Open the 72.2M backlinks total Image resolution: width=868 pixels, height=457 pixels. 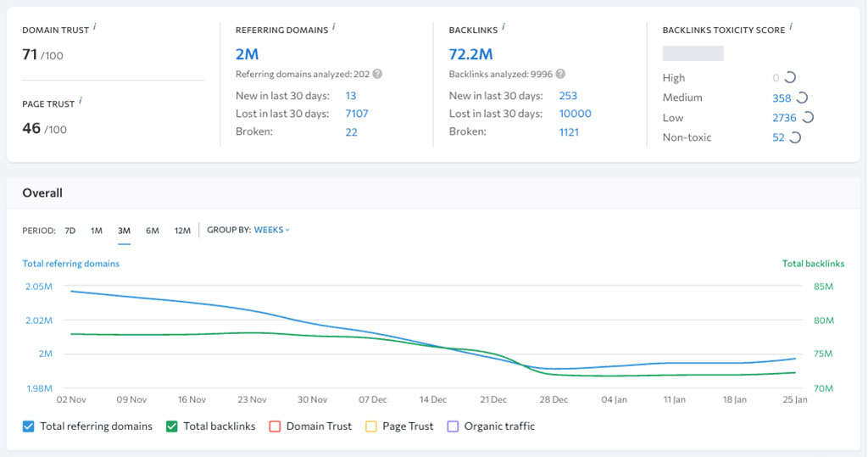pos(470,54)
